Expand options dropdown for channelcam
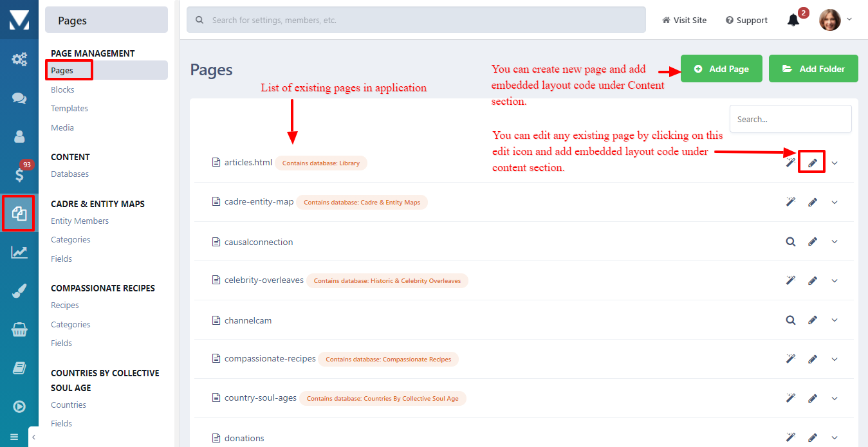The width and height of the screenshot is (868, 447). click(x=835, y=320)
